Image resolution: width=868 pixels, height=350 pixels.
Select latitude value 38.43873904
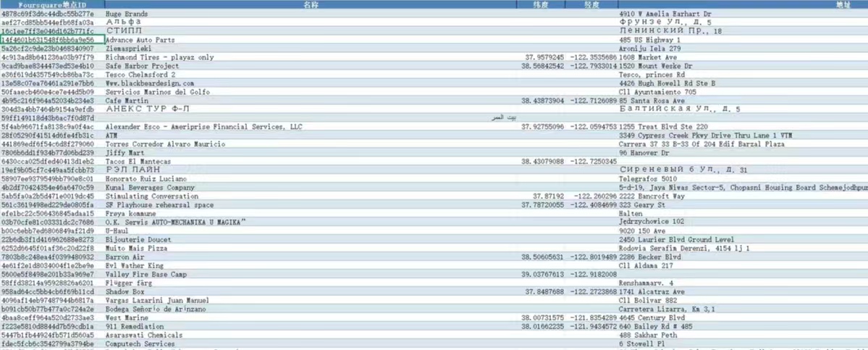[x=542, y=101]
